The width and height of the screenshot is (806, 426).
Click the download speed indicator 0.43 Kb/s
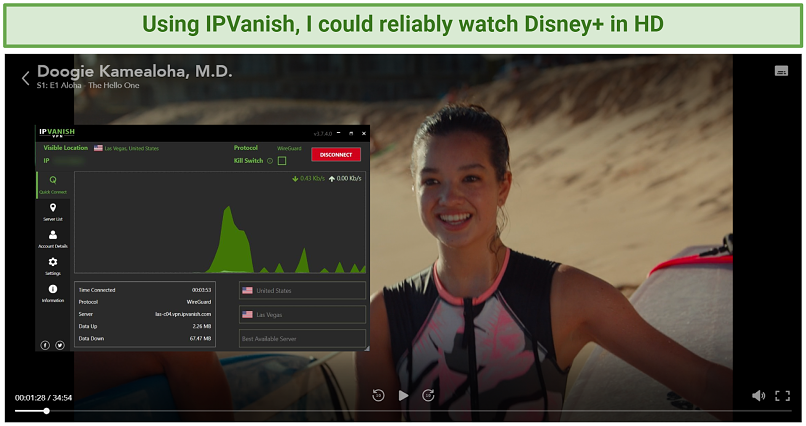click(x=308, y=178)
